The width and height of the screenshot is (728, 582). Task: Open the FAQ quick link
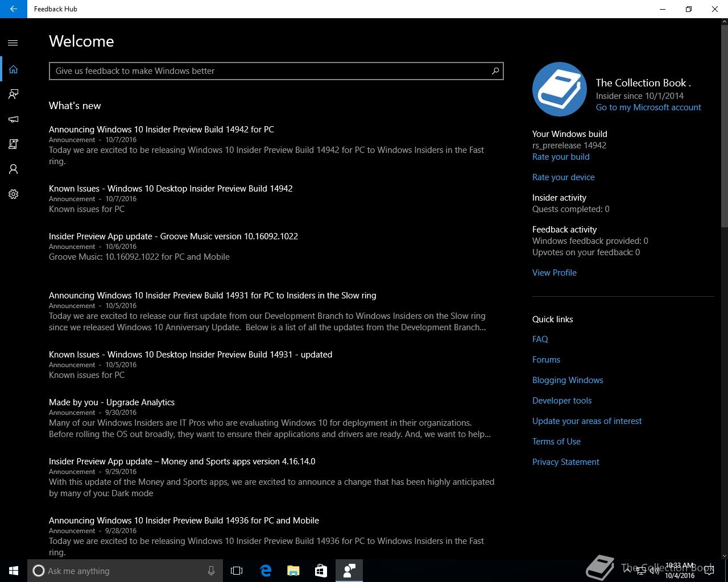[540, 339]
